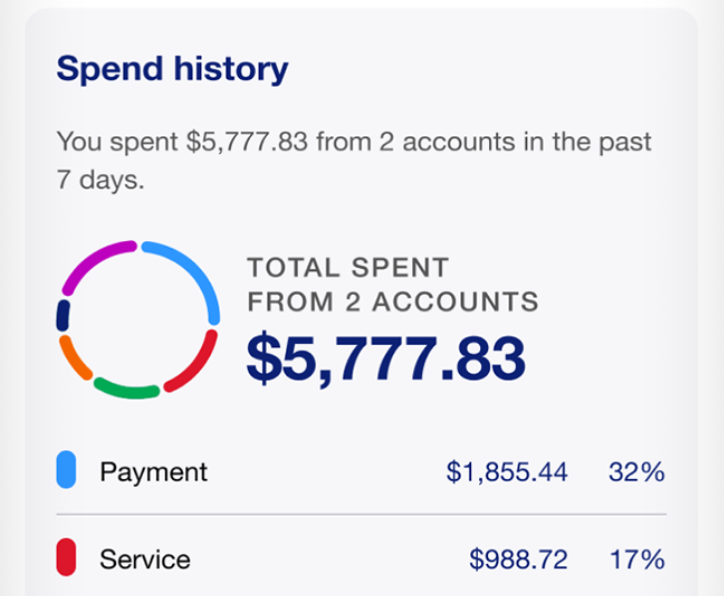Image resolution: width=724 pixels, height=596 pixels.
Task: Click the red pill icon beside Service
Action: pyautogui.click(x=66, y=557)
